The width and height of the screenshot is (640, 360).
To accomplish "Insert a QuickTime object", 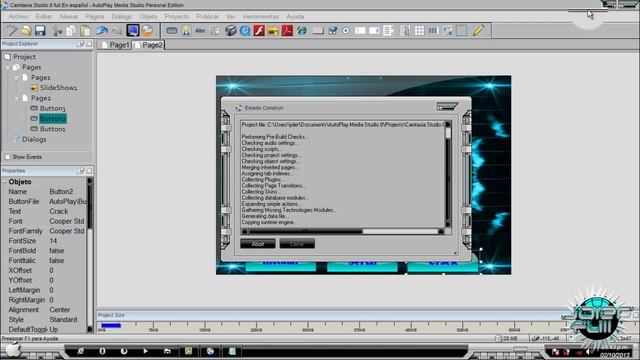I will [x=245, y=31].
